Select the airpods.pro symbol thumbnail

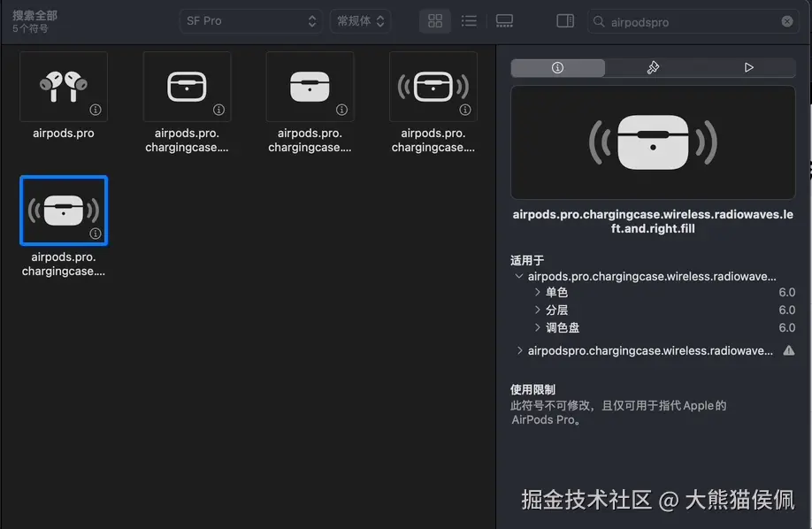click(64, 87)
